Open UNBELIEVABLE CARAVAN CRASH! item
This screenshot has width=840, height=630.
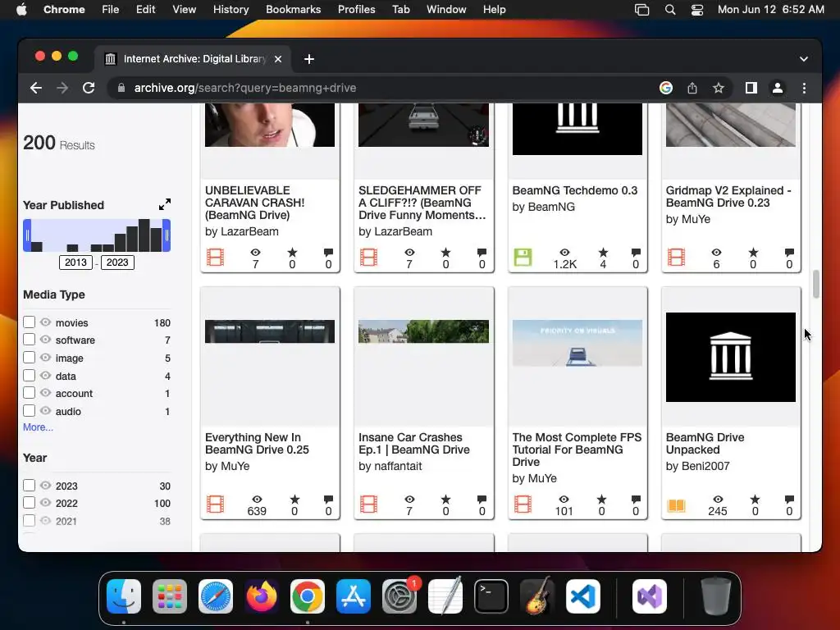(x=254, y=203)
